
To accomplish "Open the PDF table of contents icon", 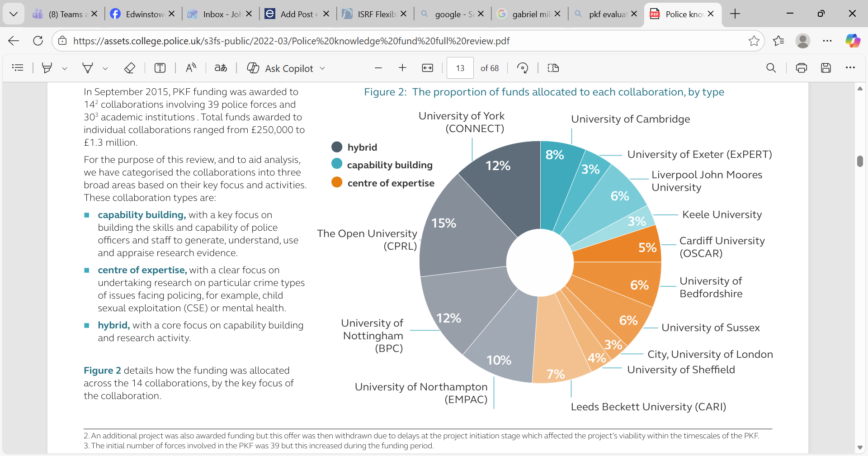I will click(x=18, y=68).
